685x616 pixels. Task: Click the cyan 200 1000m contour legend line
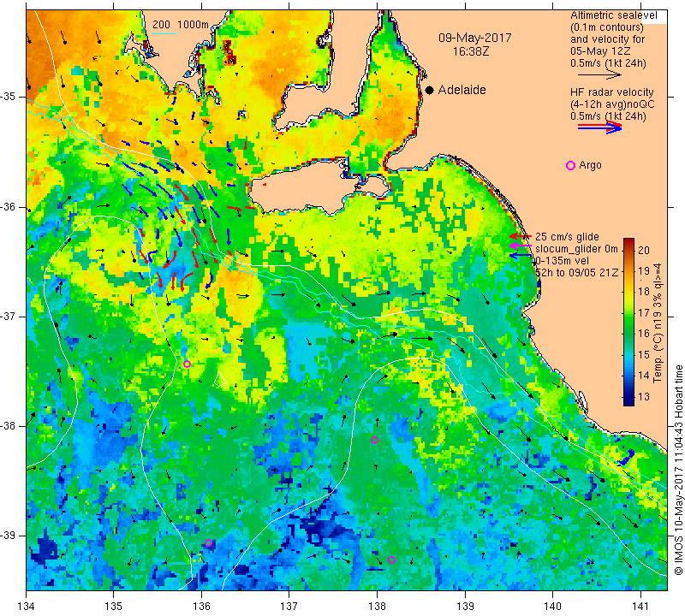coord(164,33)
